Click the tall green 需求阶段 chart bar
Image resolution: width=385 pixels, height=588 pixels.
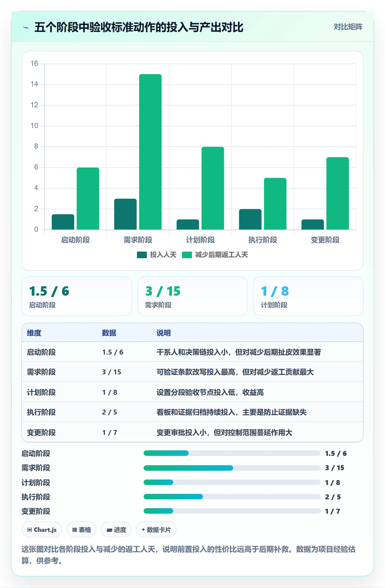point(150,152)
